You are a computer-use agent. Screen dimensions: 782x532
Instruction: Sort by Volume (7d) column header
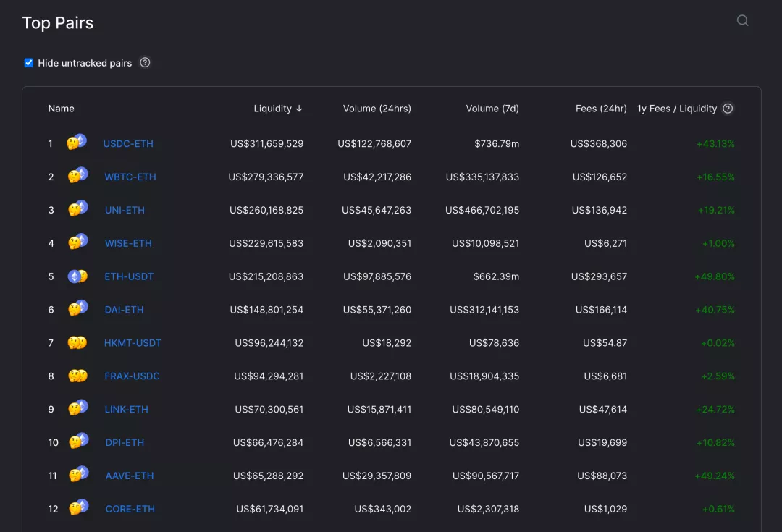492,109
